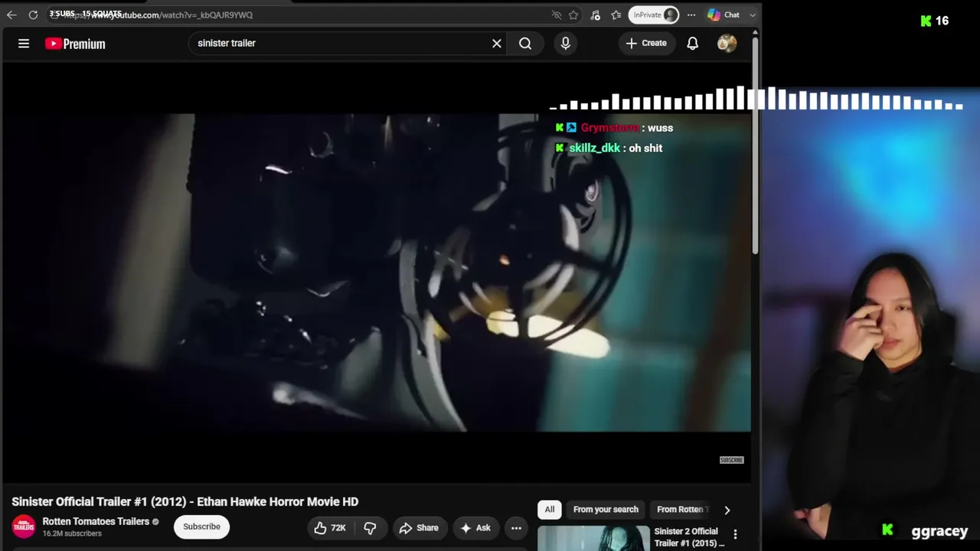Click the video title text

point(185,501)
